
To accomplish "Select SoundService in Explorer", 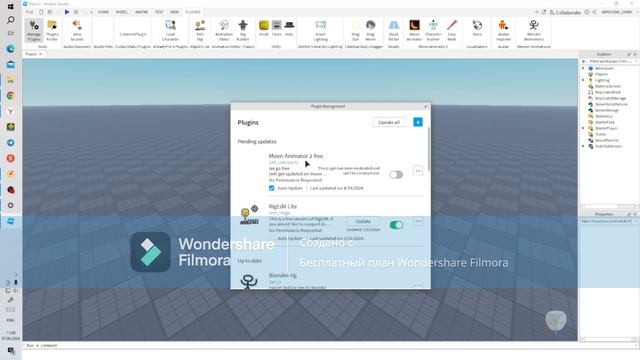I will coord(607,140).
